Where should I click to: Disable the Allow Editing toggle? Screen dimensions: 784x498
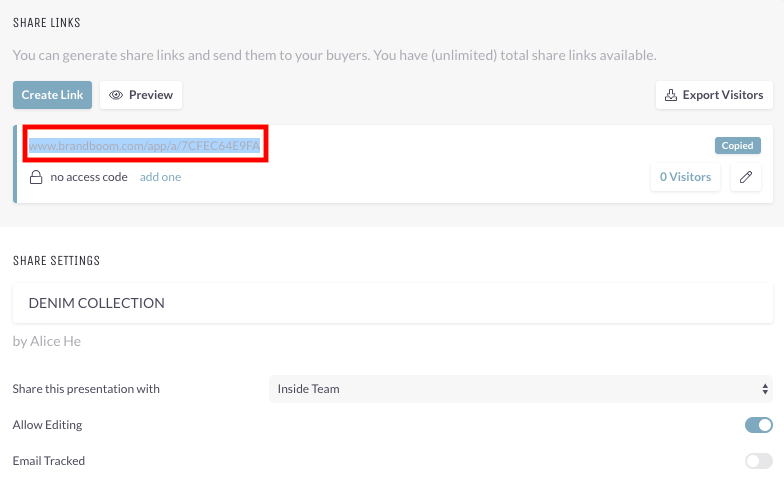point(758,425)
